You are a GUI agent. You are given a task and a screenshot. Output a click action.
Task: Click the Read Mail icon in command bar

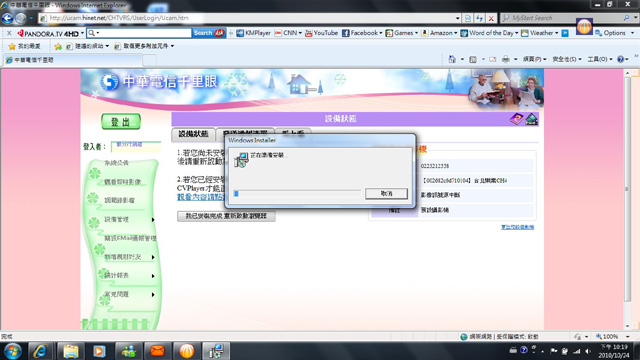click(x=493, y=59)
